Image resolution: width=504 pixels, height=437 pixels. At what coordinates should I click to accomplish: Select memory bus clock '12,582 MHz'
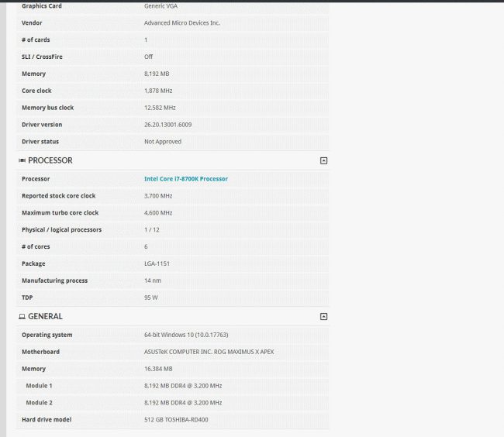(160, 108)
